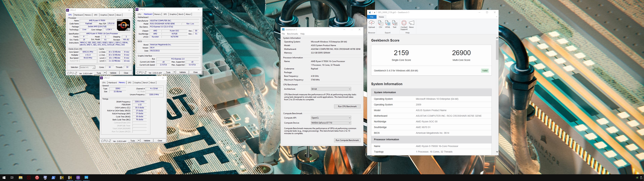
Task: Open Tools dropdown arrow in CPU-Z Memory window
Action: [x=139, y=141]
